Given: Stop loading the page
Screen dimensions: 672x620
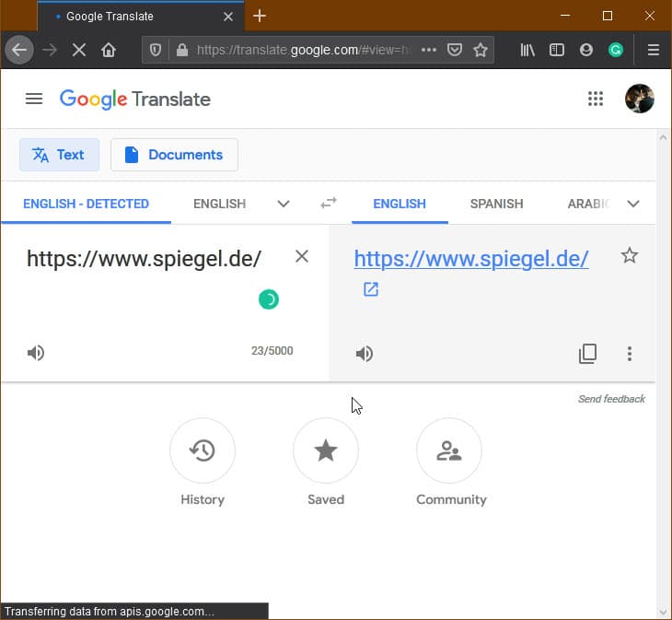Looking at the screenshot, I should (79, 50).
